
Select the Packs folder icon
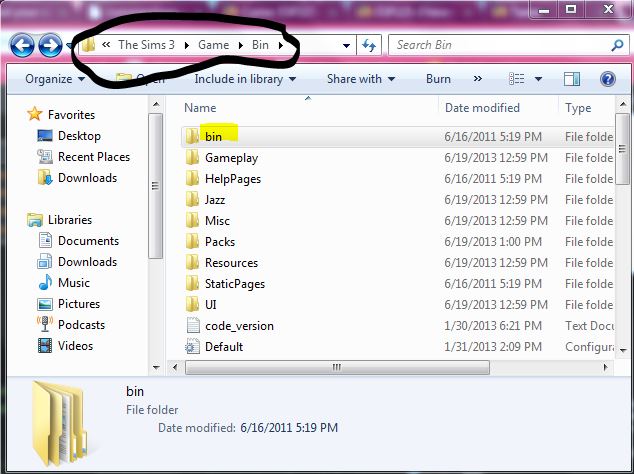click(192, 241)
